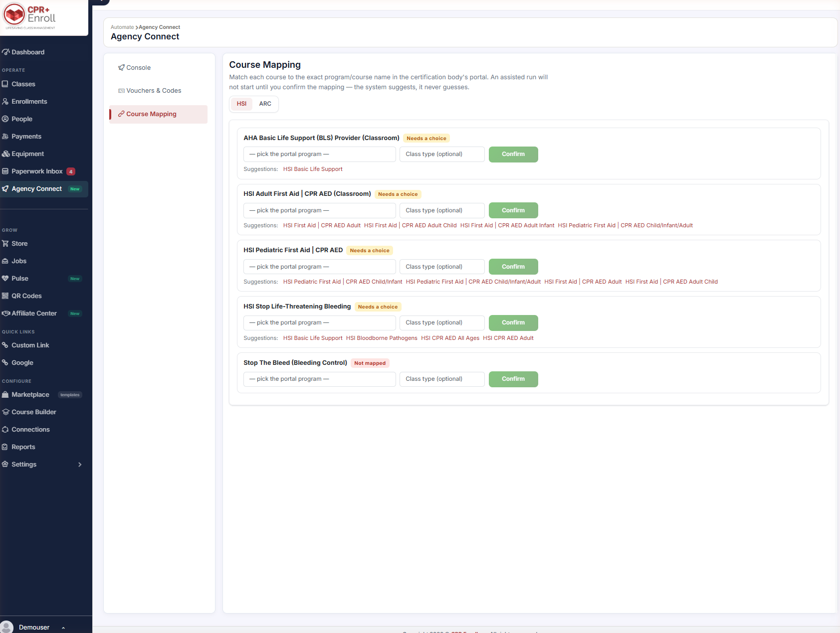This screenshot has height=633, width=840.
Task: Click the Payments coins icon
Action: 5,137
